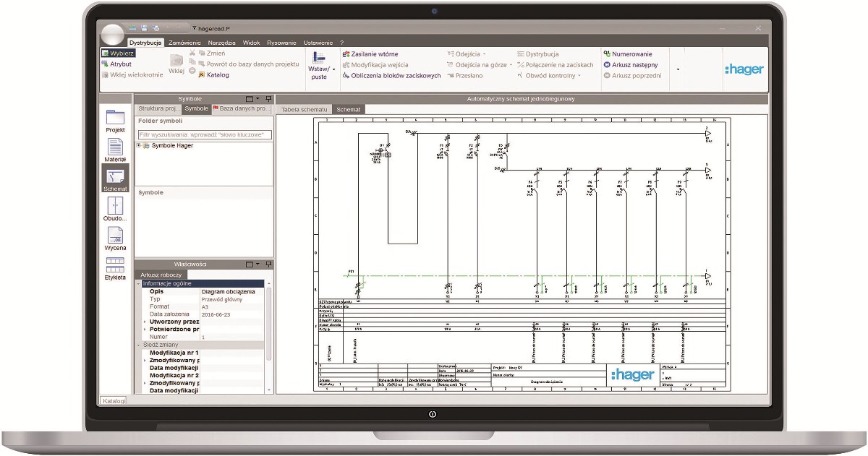Viewport: 868px width, 456px height.
Task: Open the Obwód kontrolny dropdown arrow
Action: [579, 76]
